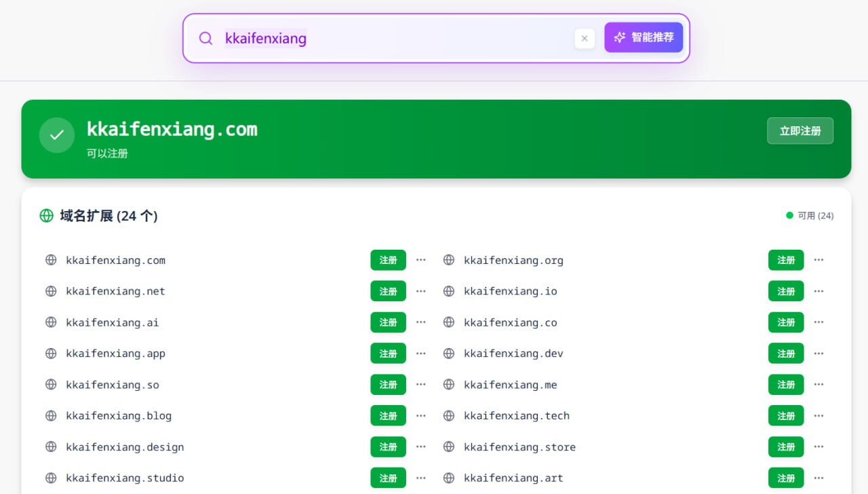Open more options for kkaifenxiang.blog
The image size is (868, 494).
[x=421, y=416]
